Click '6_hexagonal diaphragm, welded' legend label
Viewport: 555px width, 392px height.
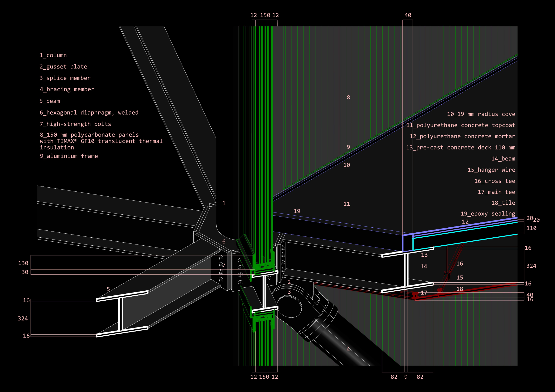click(89, 113)
